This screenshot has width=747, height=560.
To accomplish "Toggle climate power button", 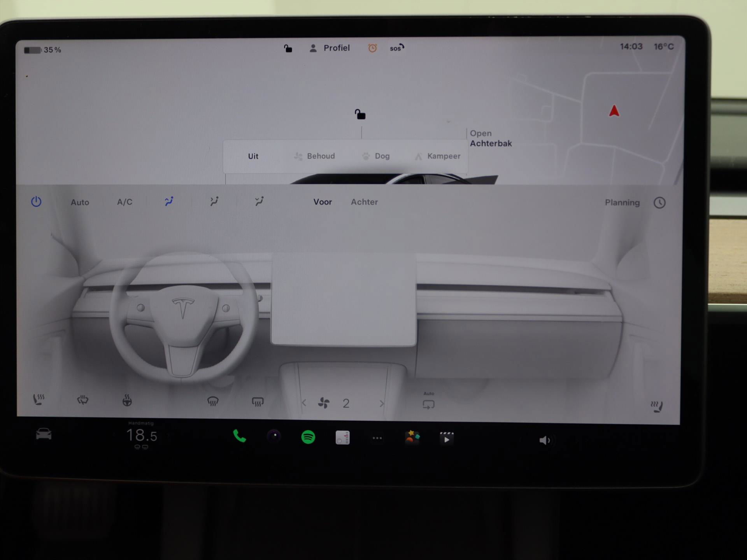I will [x=36, y=201].
